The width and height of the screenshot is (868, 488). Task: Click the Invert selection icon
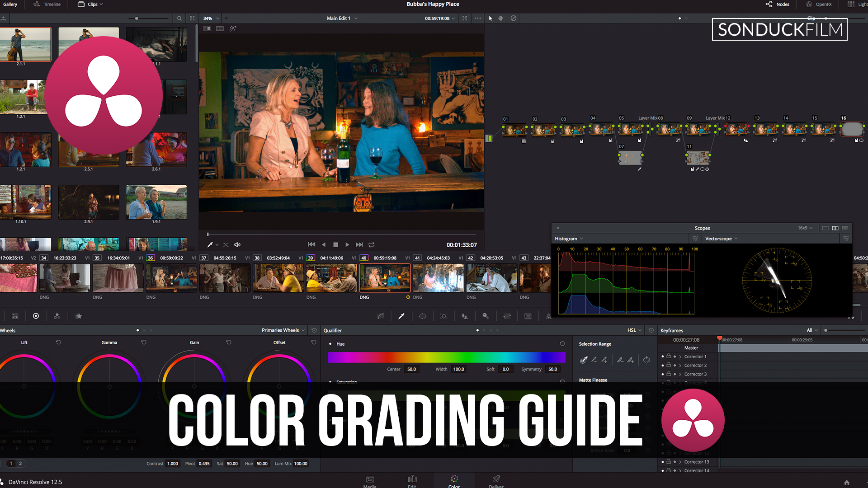click(646, 360)
